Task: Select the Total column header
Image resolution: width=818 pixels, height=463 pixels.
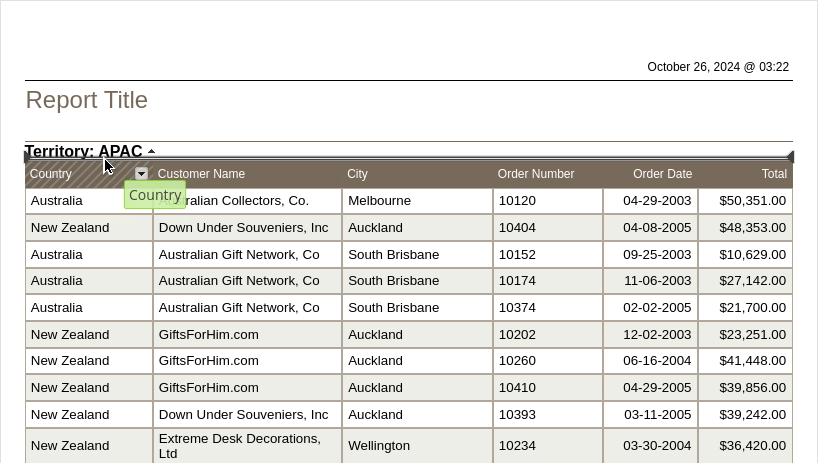Action: pyautogui.click(x=773, y=174)
